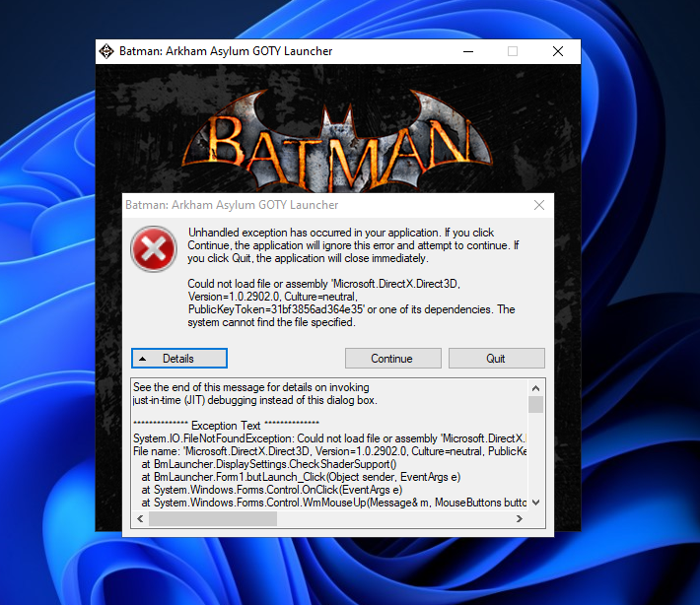
Task: Close the exception dialog with its X
Action: 539,205
